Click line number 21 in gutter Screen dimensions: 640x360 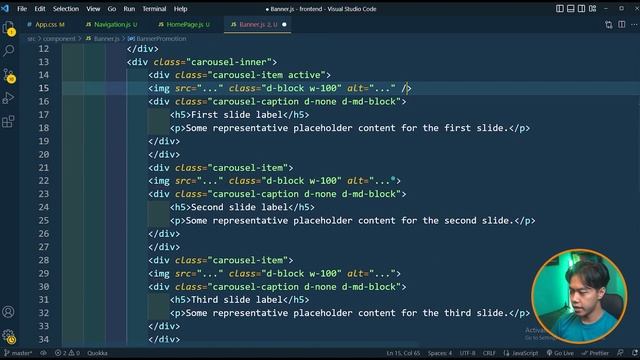[44, 168]
